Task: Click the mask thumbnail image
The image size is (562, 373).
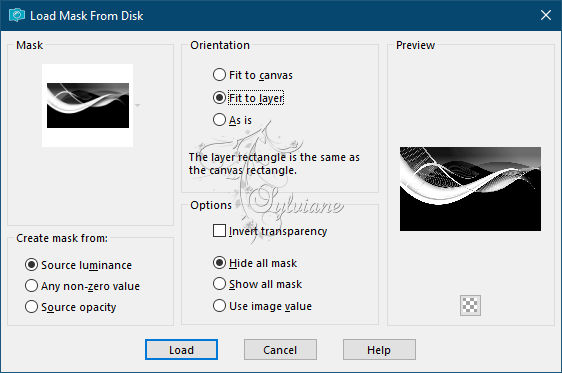Action: 87,105
